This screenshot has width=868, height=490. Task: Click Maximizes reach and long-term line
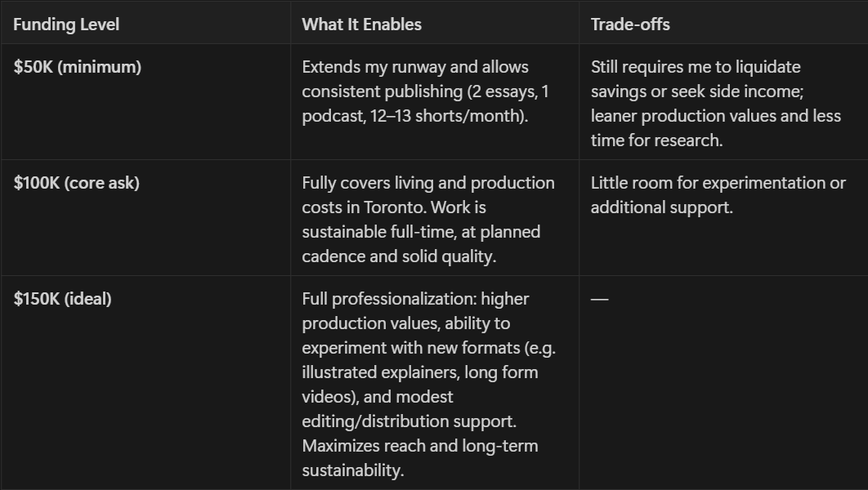(419, 446)
